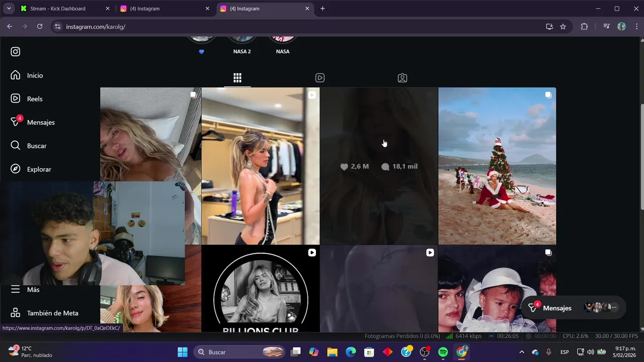Viewport: 644px width, 362px height.
Task: Click the microphone tray icon
Action: tap(548, 352)
